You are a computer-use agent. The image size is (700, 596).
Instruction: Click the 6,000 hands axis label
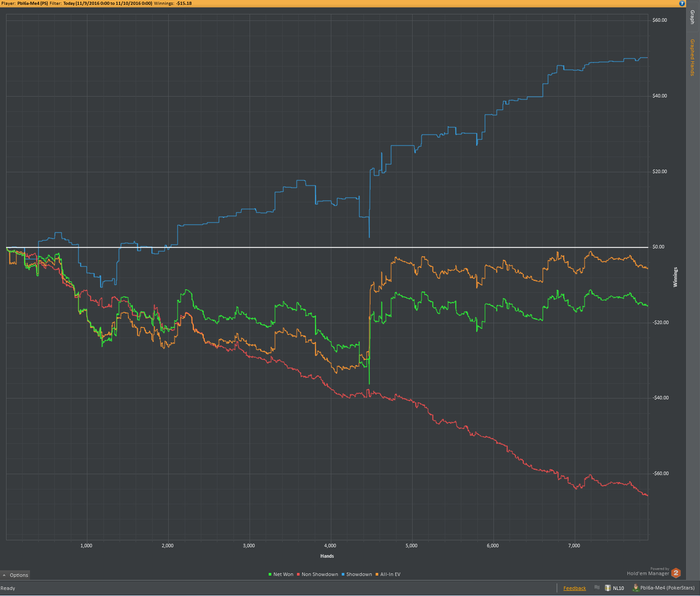point(492,546)
